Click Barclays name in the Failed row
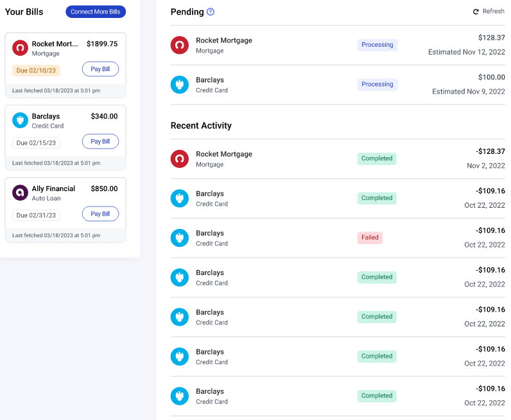Viewport: 511px width, 420px height. 210,233
